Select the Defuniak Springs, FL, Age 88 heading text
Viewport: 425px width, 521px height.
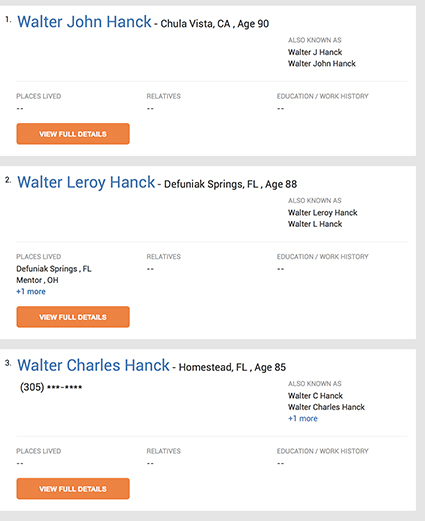click(x=230, y=184)
